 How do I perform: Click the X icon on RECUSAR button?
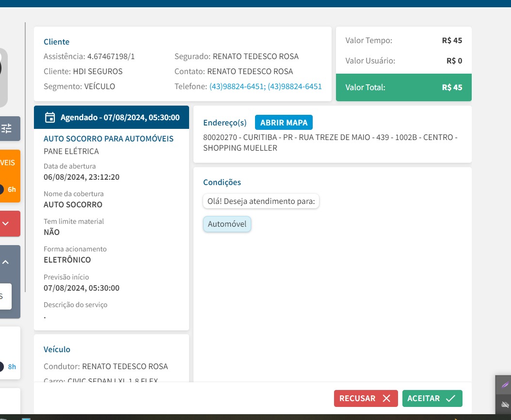coord(386,398)
